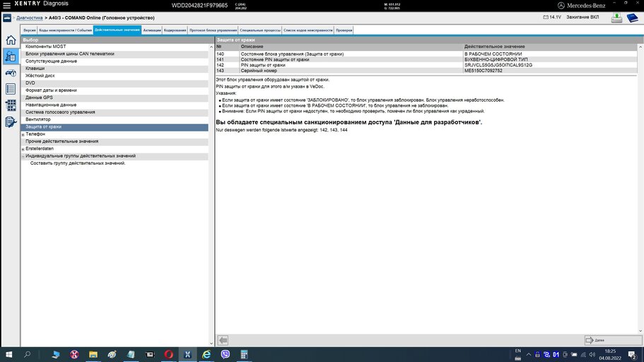Select Вентилятор item
This screenshot has width=644, height=362.
pos(115,119)
